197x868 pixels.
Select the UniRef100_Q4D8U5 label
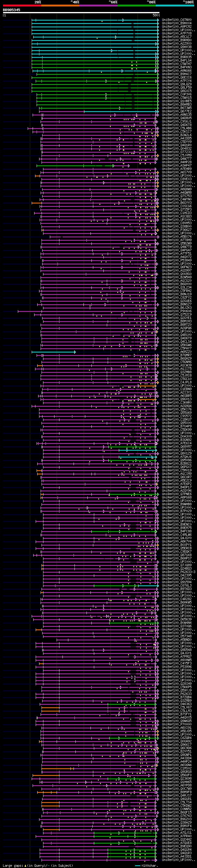177,118
